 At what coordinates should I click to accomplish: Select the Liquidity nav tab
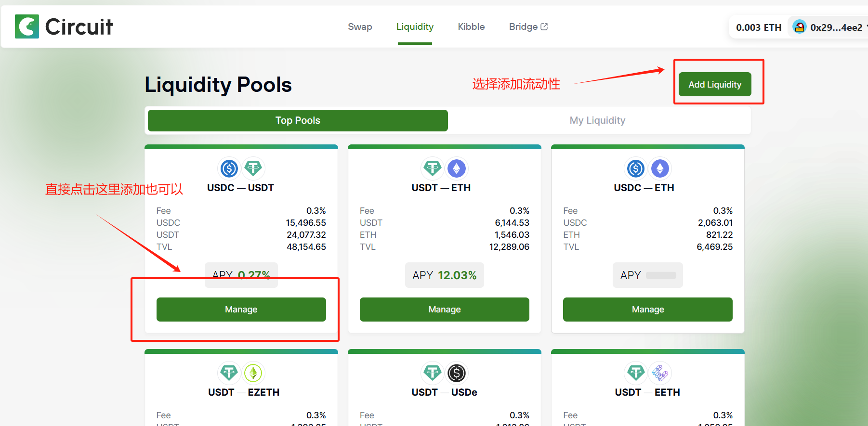(415, 26)
